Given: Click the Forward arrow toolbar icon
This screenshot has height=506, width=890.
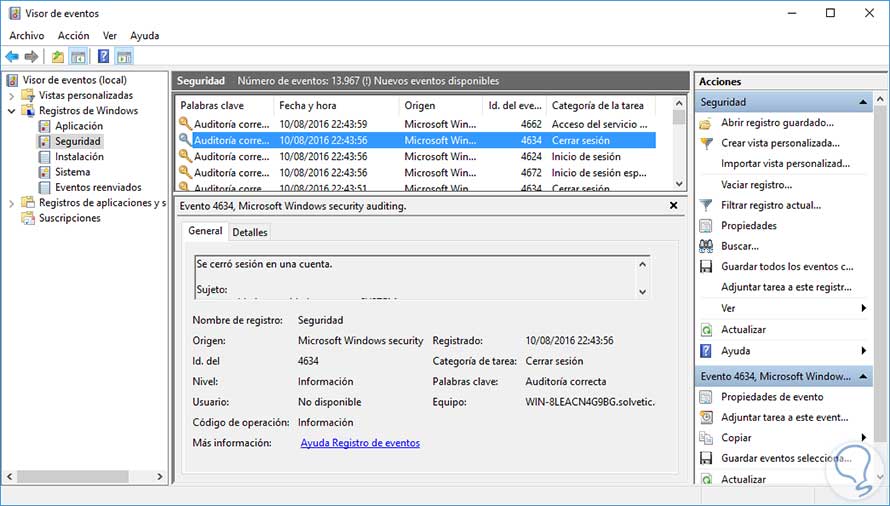Looking at the screenshot, I should pos(32,57).
